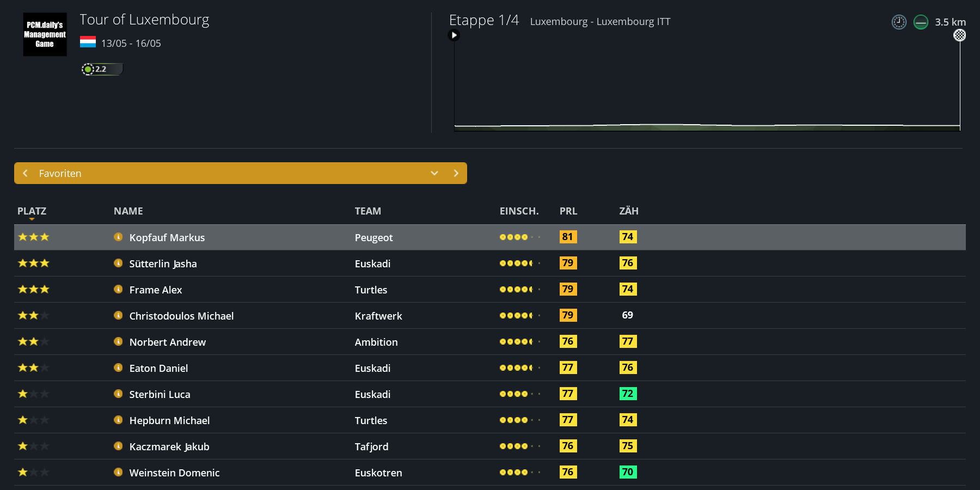This screenshot has height=490, width=980.
Task: Click the Luxembourg flag icon
Action: [88, 42]
